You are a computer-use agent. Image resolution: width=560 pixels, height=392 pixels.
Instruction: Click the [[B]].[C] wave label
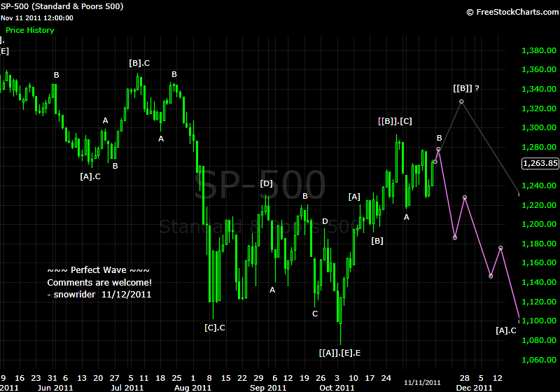(x=395, y=121)
